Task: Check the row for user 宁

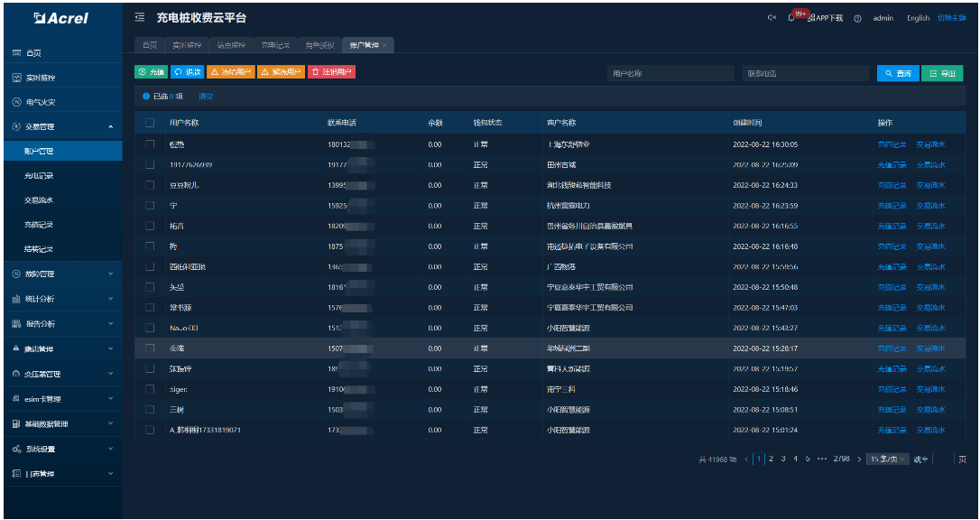Action: (x=150, y=206)
